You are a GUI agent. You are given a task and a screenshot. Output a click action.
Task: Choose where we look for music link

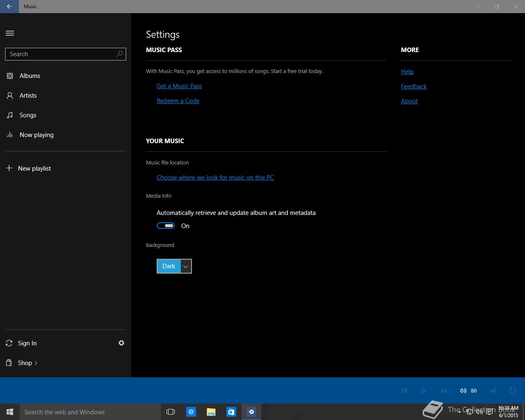tap(215, 178)
